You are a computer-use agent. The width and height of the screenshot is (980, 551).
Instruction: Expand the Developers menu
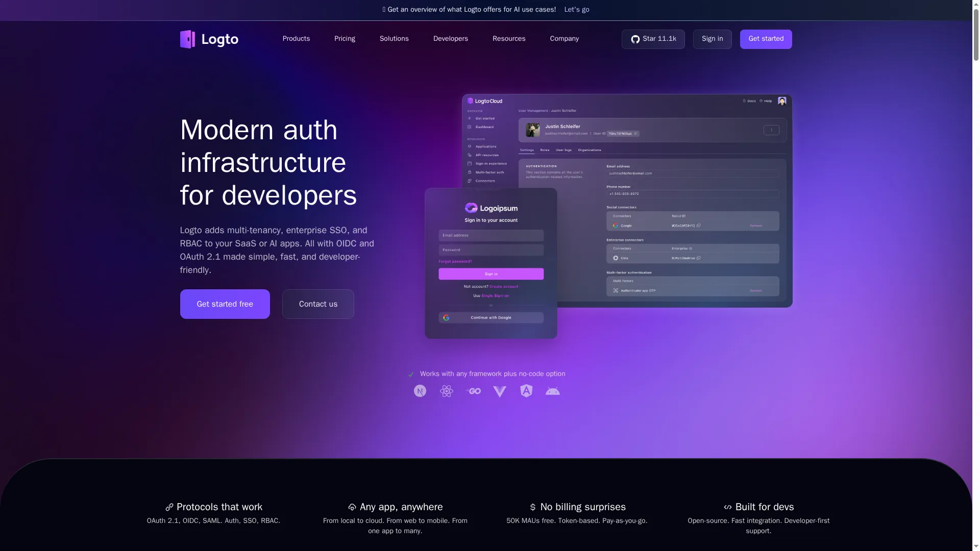pyautogui.click(x=451, y=39)
